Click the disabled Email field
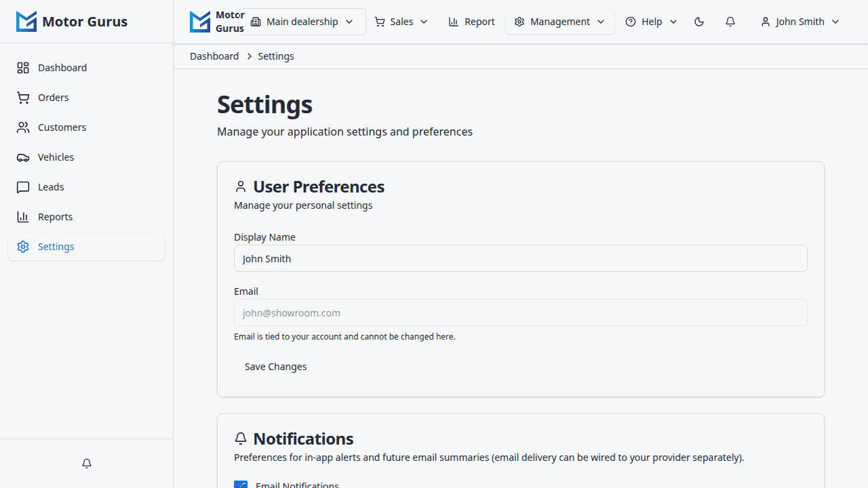Image resolution: width=868 pixels, height=488 pixels. point(521,312)
